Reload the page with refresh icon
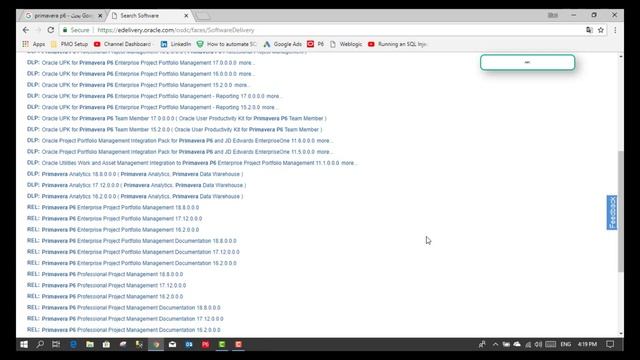The image size is (640, 360). pos(51,30)
